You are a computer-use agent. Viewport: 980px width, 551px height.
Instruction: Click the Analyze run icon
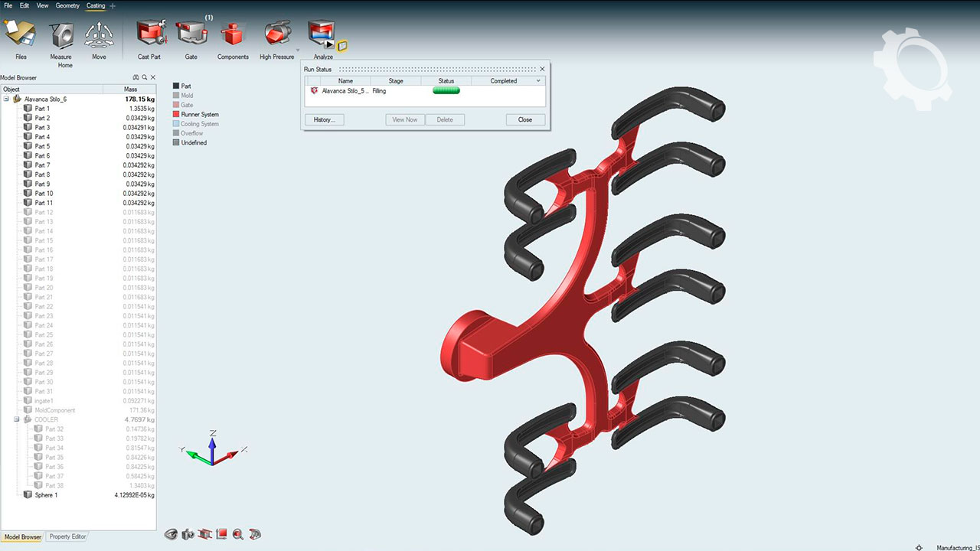pos(321,33)
